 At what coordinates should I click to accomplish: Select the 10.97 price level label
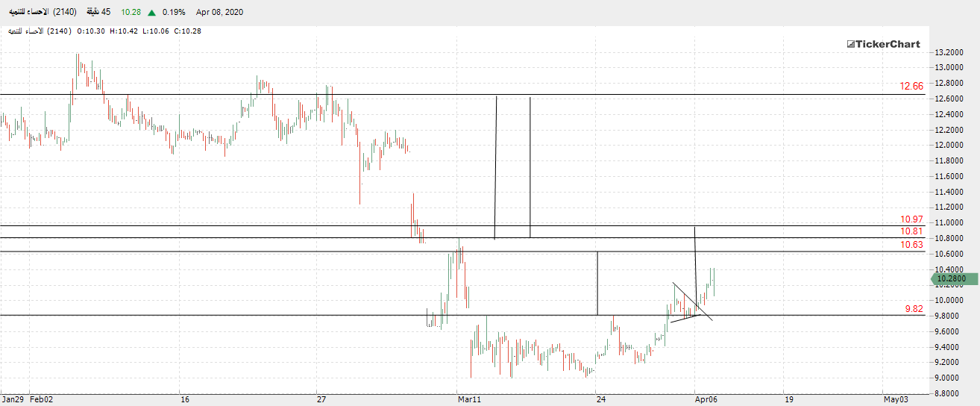[x=911, y=219]
